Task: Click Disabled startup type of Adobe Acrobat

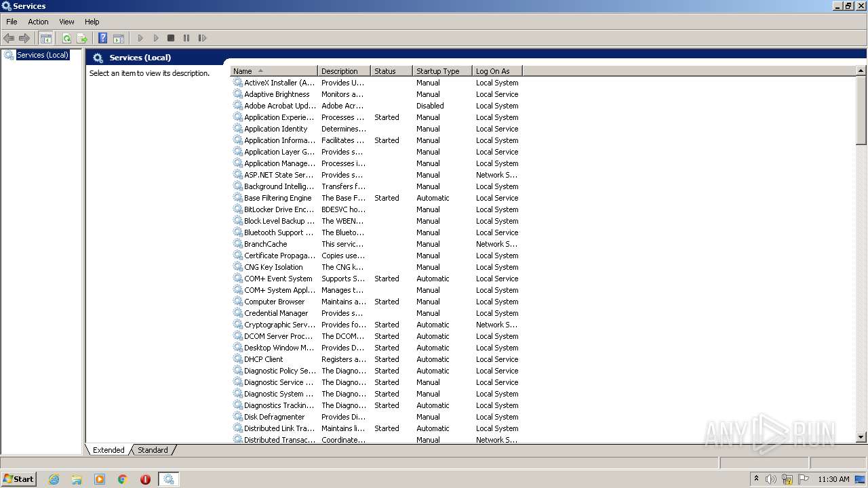Action: tap(430, 106)
